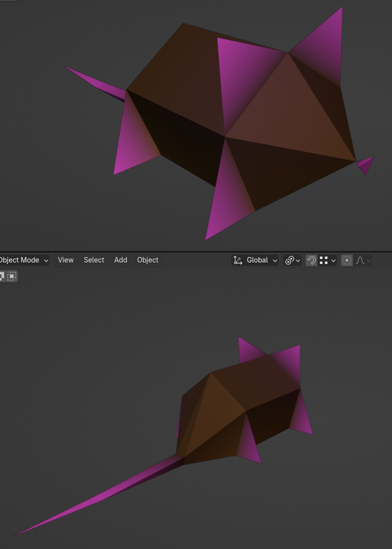The image size is (392, 549).
Task: Open the Select menu
Action: click(x=94, y=260)
